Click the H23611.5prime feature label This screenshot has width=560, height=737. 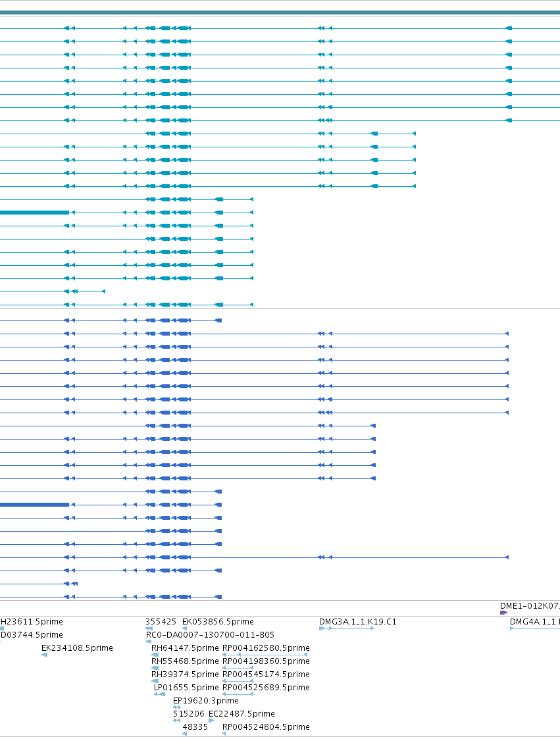click(32, 621)
